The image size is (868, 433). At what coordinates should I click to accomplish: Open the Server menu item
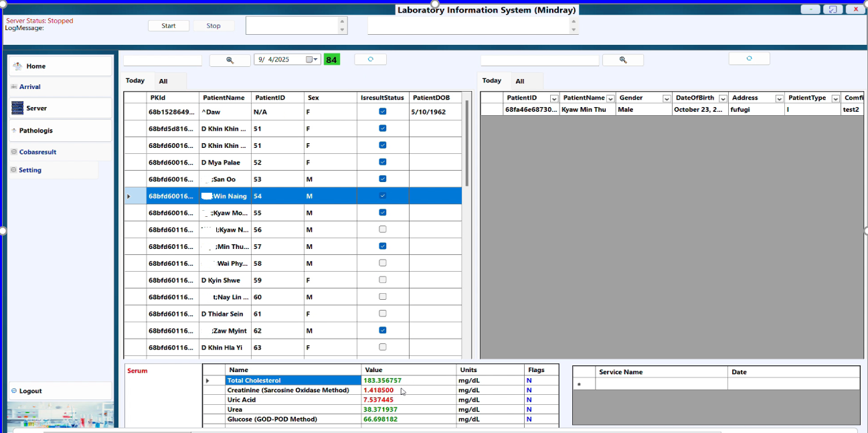[x=60, y=108]
